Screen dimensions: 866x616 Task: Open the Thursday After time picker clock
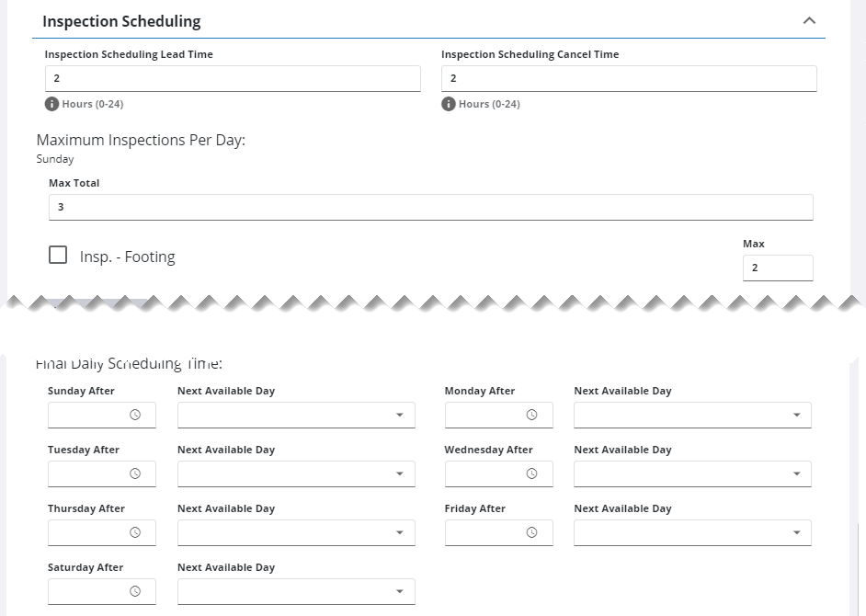[x=135, y=532]
